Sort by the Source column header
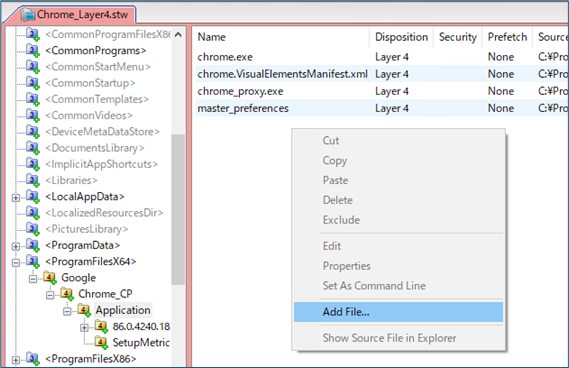Image resolution: width=569 pixels, height=368 pixels. pos(551,37)
